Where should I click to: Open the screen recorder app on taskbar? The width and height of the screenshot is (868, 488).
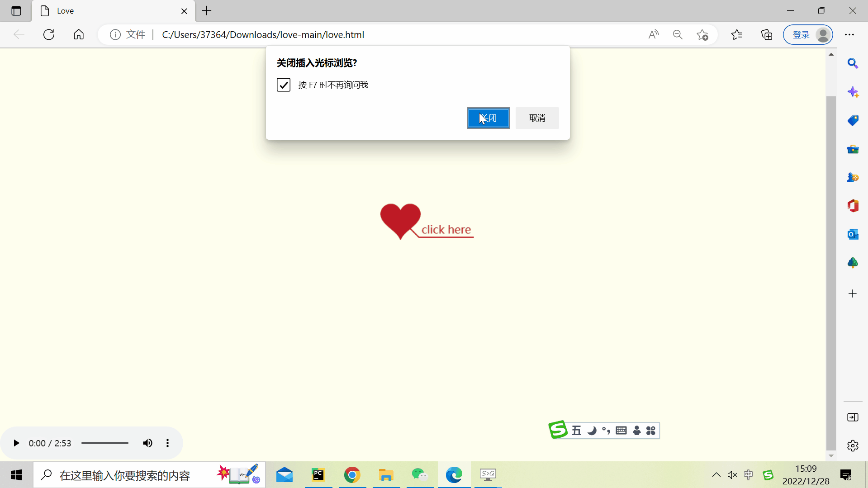click(488, 475)
